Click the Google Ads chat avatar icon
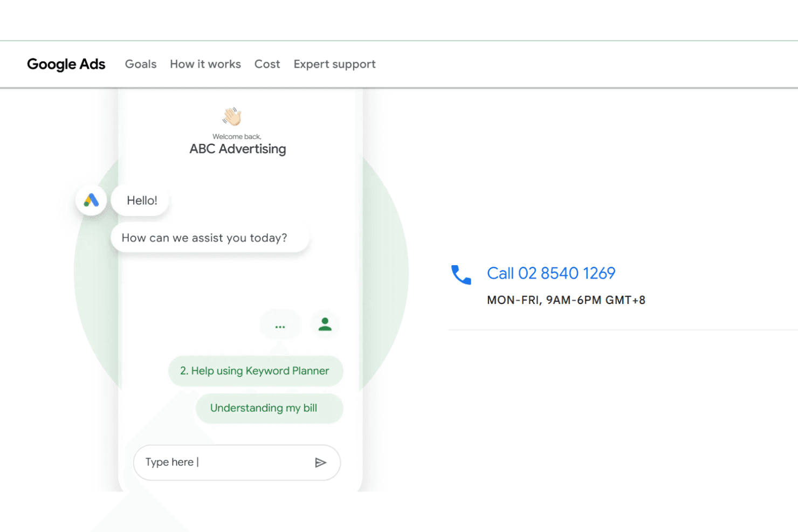The image size is (798, 532). (91, 201)
